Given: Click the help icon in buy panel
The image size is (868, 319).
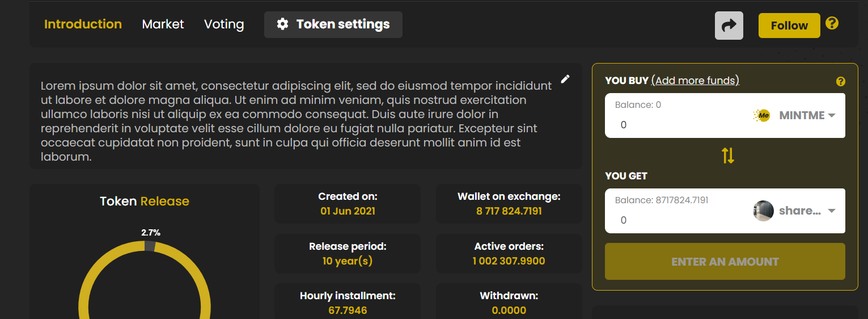Looking at the screenshot, I should coord(840,82).
